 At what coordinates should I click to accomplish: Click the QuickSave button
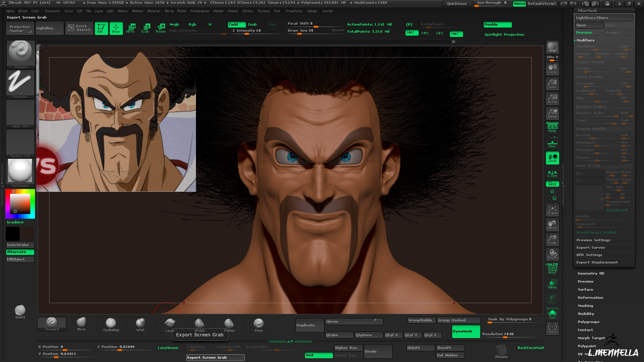457,4
